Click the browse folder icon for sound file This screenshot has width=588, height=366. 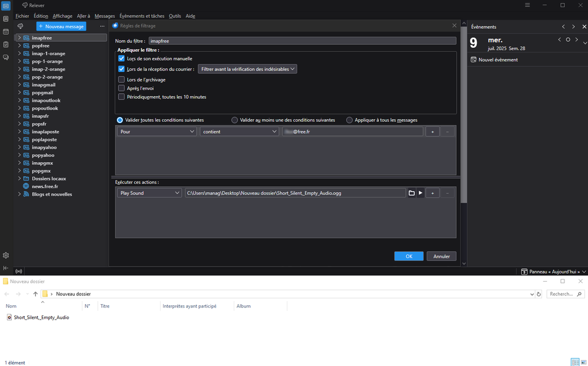(x=412, y=193)
